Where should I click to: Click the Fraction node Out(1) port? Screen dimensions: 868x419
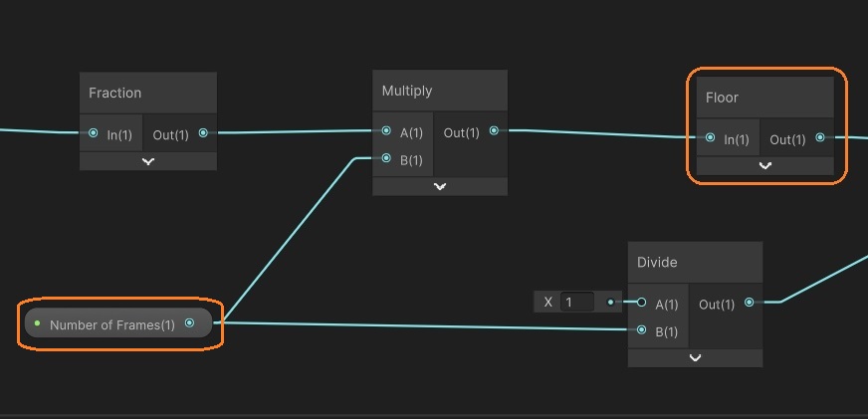pyautogui.click(x=203, y=133)
